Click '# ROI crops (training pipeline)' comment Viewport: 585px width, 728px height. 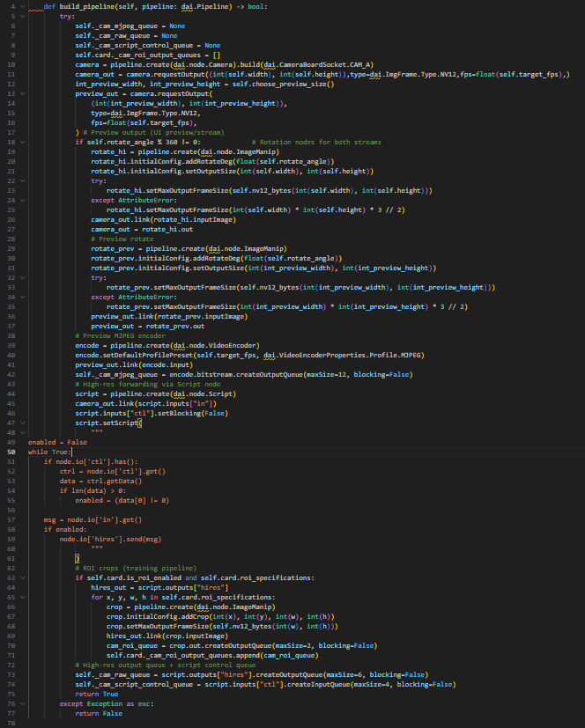[136, 569]
